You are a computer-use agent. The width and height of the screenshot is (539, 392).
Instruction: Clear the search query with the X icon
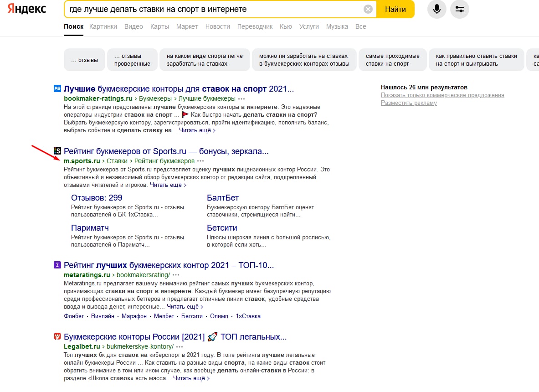click(368, 9)
